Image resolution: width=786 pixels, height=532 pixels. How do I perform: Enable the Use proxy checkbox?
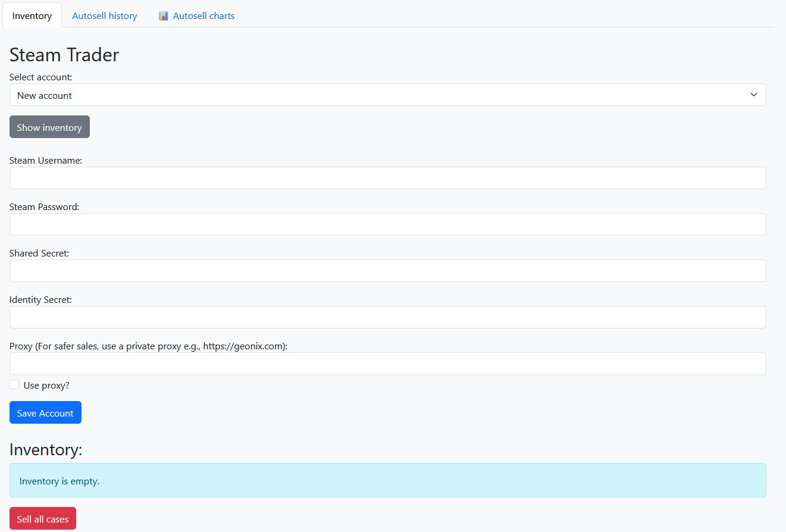[x=14, y=385]
